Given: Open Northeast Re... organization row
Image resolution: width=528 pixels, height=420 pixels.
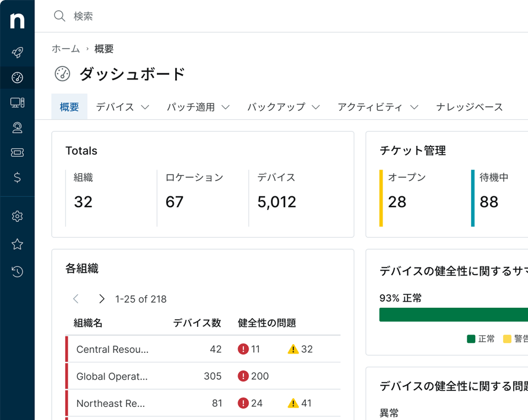Looking at the screenshot, I should [x=203, y=403].
